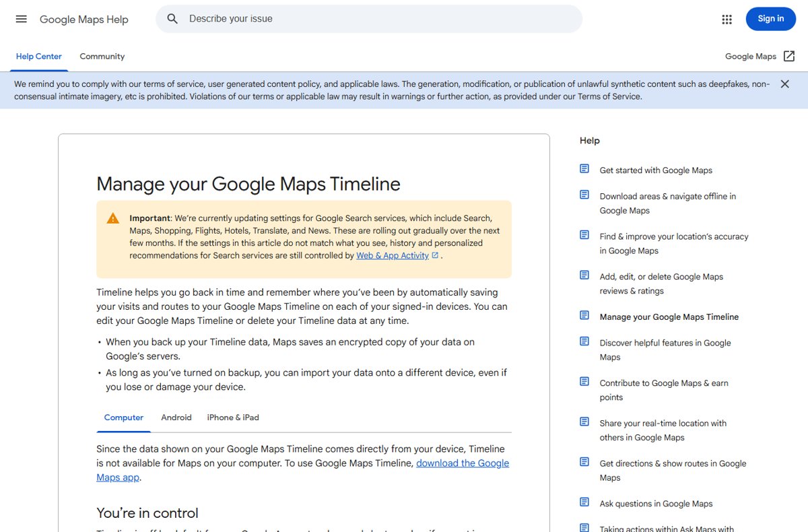Open Ask questions in Google Maps article

click(x=656, y=504)
